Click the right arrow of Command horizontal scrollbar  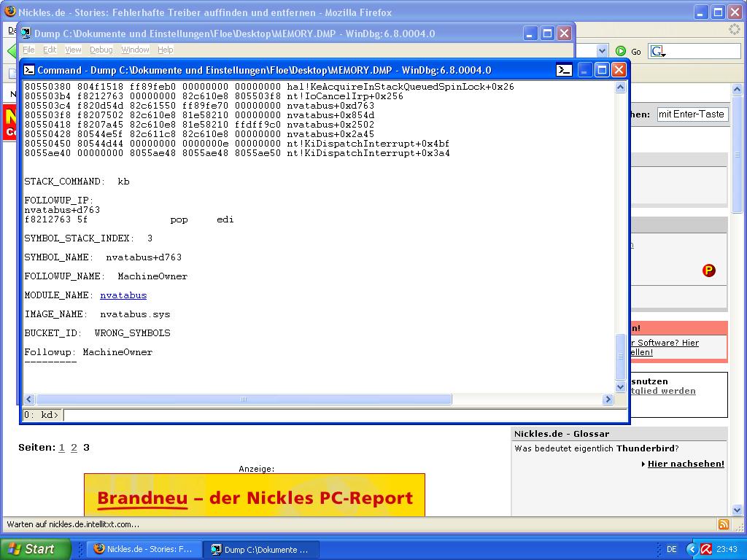point(608,399)
